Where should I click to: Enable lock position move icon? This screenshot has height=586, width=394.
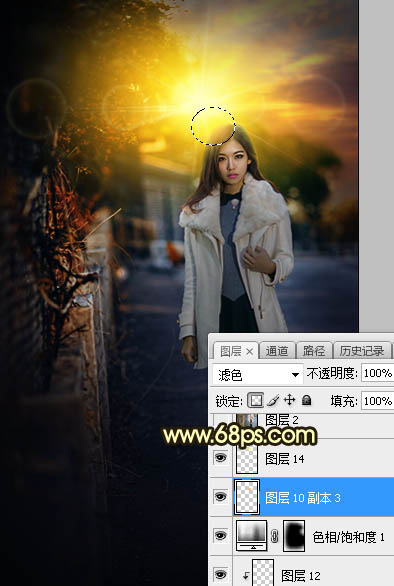pos(290,400)
